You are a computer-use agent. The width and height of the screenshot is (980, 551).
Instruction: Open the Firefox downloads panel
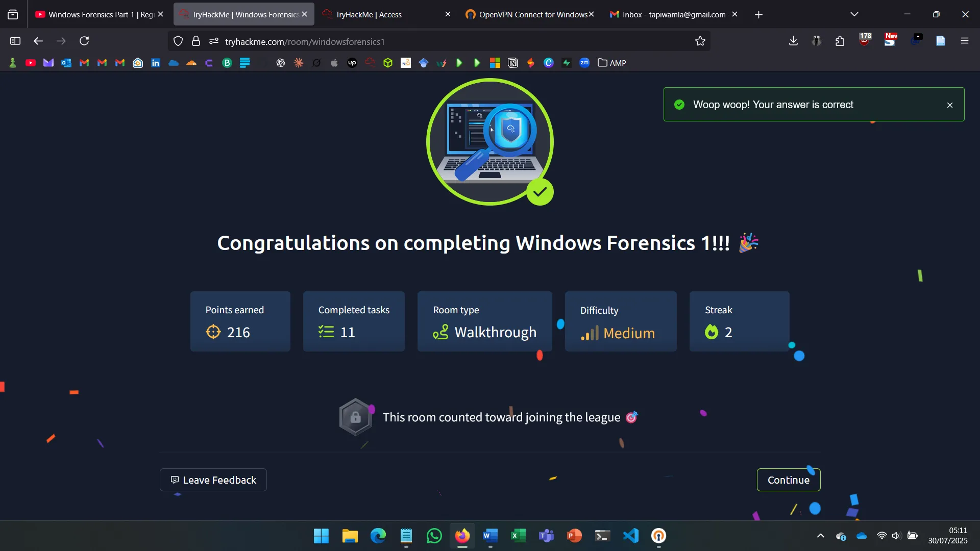pos(793,41)
